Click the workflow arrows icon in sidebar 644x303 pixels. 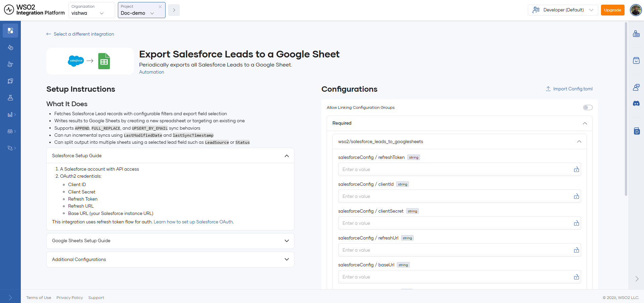(10, 148)
